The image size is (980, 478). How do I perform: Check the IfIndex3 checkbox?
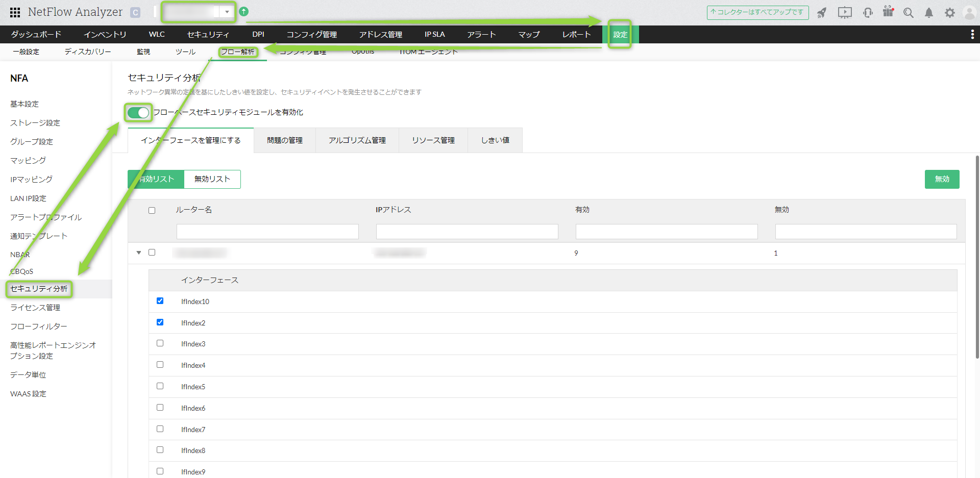pos(160,343)
